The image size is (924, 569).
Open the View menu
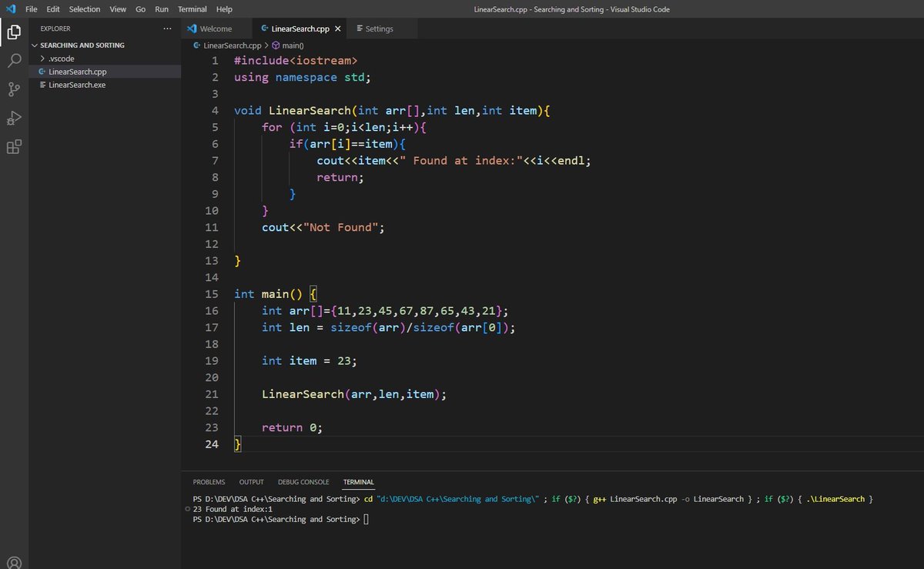click(x=118, y=9)
